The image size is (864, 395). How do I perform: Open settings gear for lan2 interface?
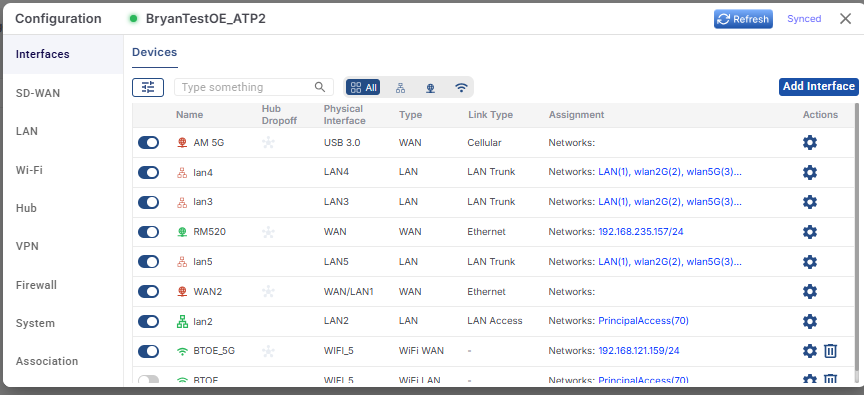(809, 321)
